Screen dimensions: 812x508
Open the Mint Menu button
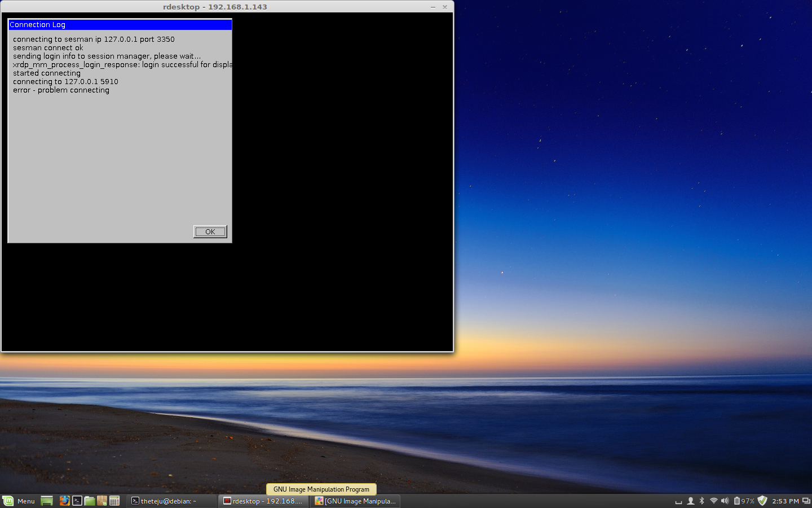(x=19, y=501)
